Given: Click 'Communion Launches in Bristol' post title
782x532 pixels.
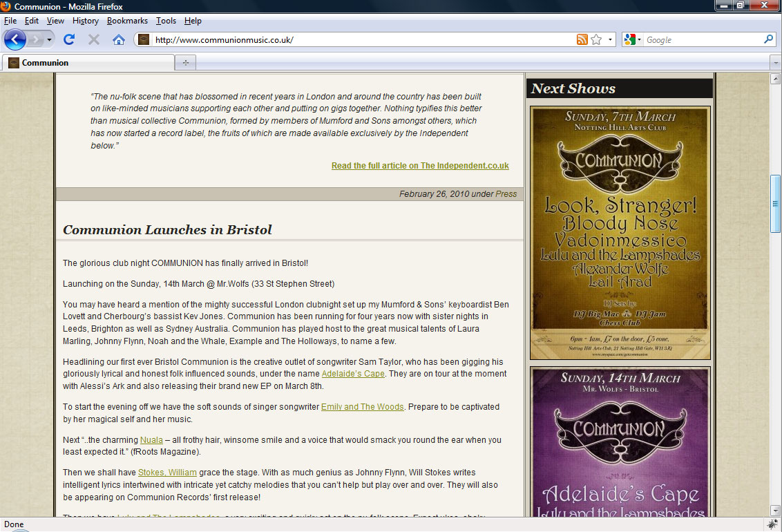Looking at the screenshot, I should [167, 230].
